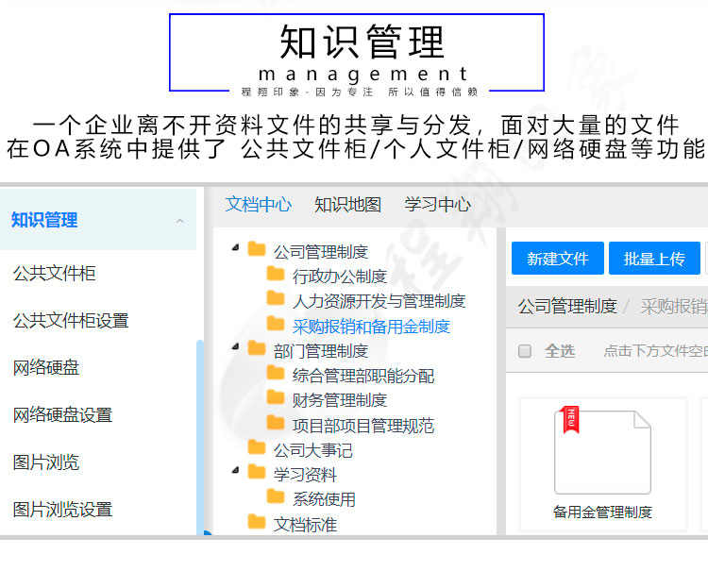Click the 公司管理制度 folder icon
This screenshot has width=708, height=588.
(x=257, y=249)
